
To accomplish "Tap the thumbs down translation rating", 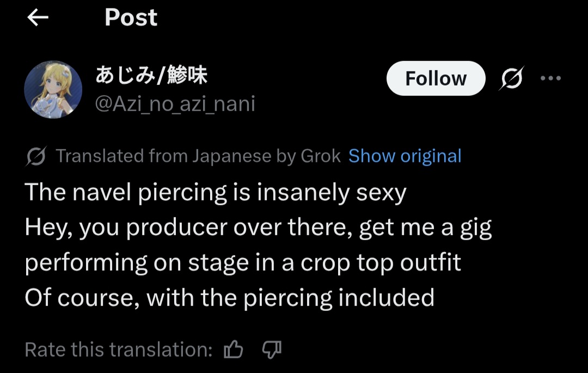I will coord(271,349).
